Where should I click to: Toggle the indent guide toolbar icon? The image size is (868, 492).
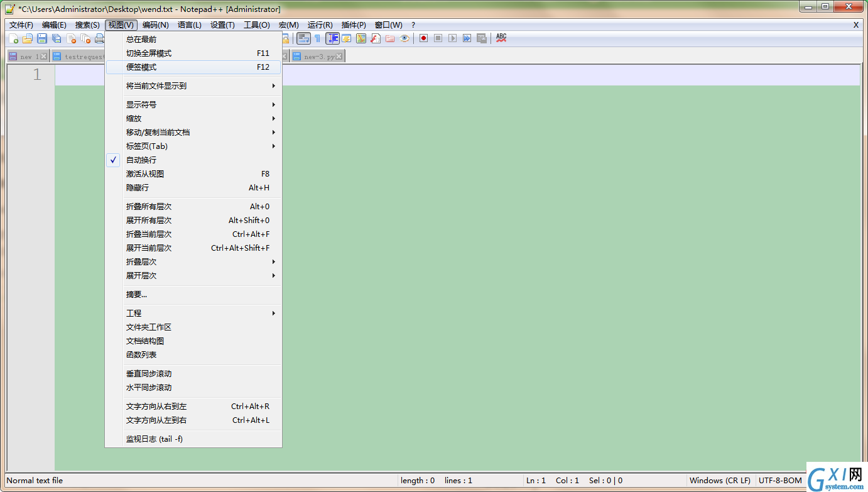pyautogui.click(x=332, y=38)
